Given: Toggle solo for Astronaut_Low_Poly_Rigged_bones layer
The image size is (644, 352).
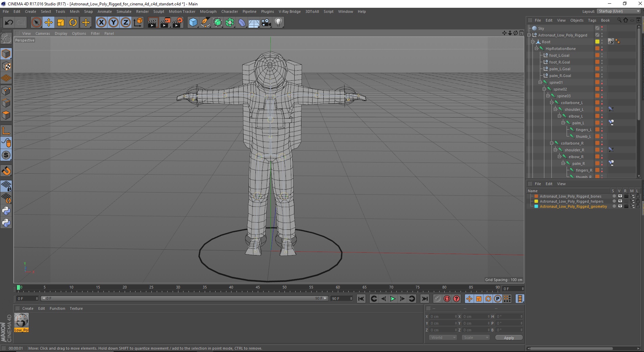Looking at the screenshot, I should click(x=614, y=196).
